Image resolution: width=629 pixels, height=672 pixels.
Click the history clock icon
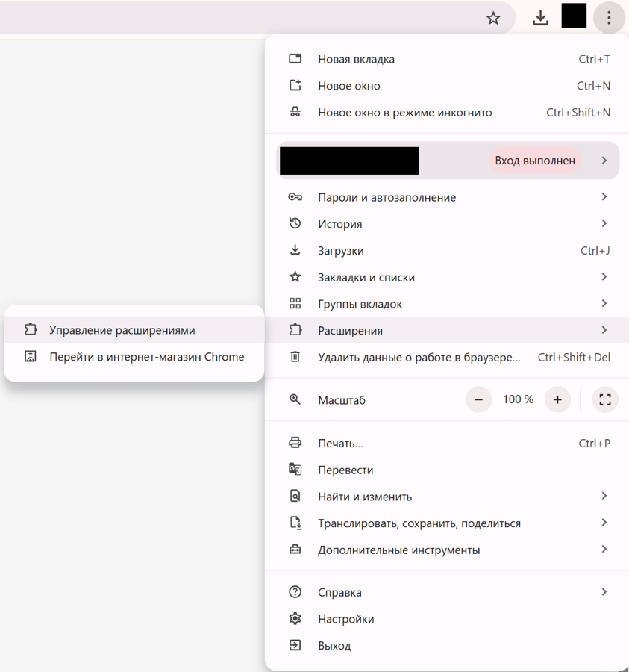295,223
